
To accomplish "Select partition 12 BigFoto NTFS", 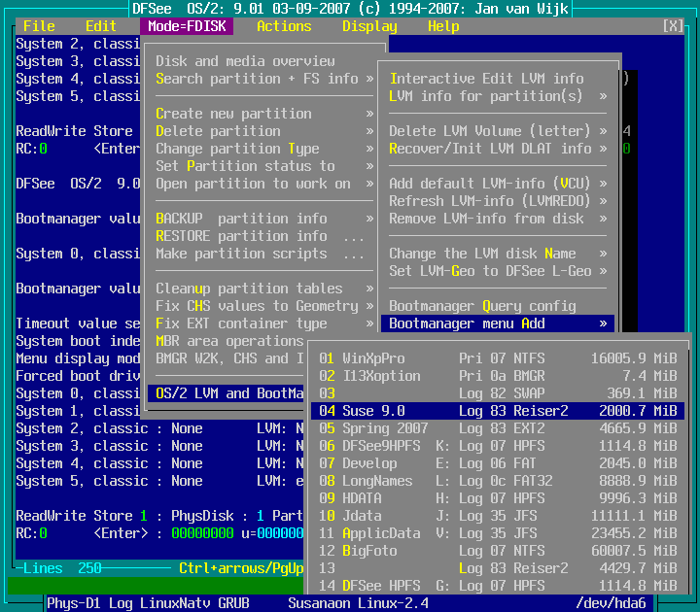I will [x=496, y=551].
